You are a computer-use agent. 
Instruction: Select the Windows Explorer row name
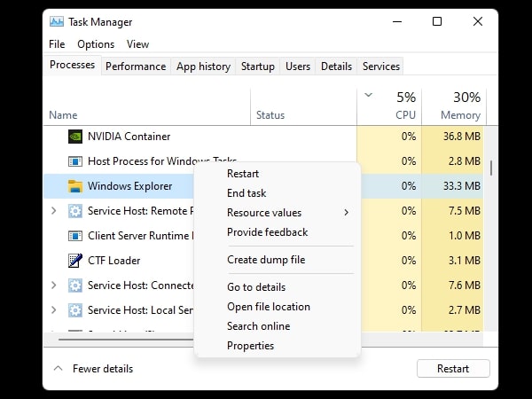coord(130,186)
